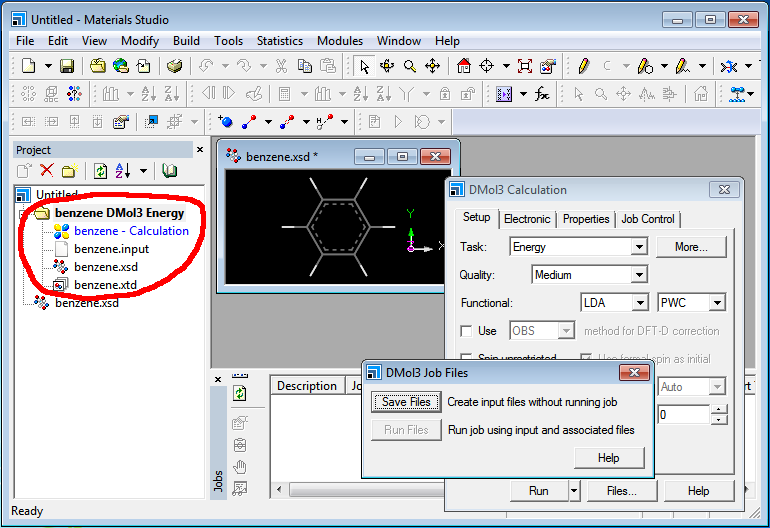
Task: Open the help book icon in Project
Action: point(169,170)
